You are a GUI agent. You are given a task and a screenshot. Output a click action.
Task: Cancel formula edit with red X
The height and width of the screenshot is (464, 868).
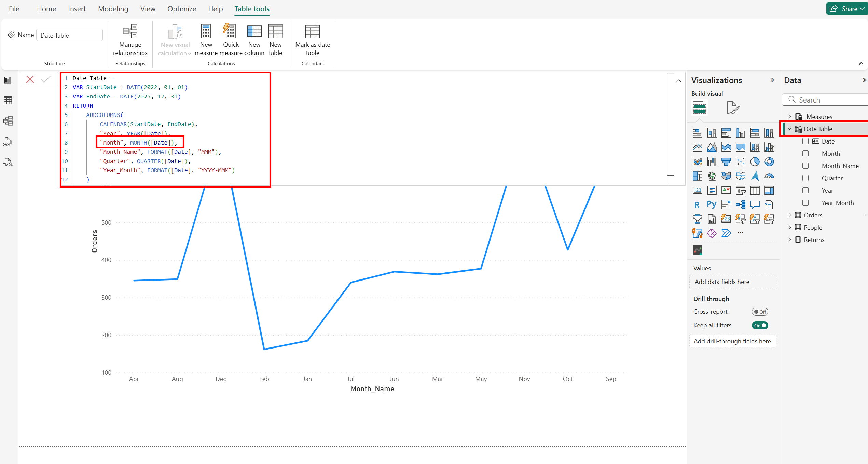click(x=30, y=80)
